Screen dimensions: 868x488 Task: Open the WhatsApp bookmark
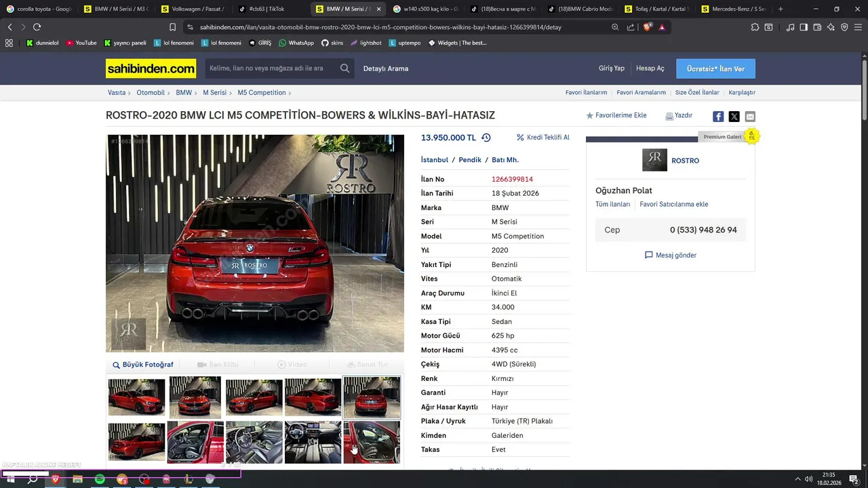(x=296, y=43)
